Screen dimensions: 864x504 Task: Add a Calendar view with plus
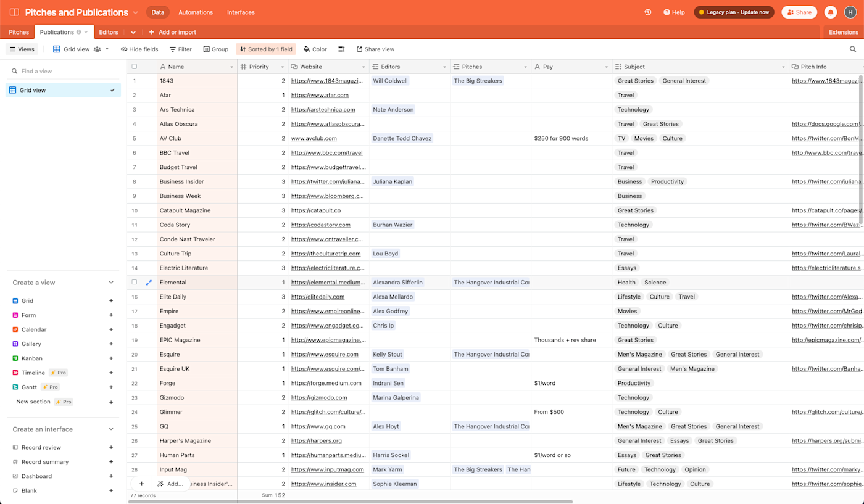(x=111, y=329)
